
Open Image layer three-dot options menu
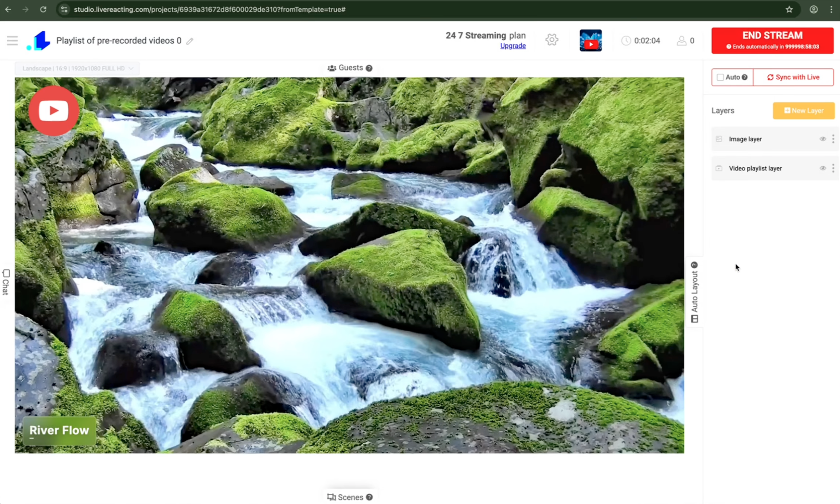[x=833, y=139]
